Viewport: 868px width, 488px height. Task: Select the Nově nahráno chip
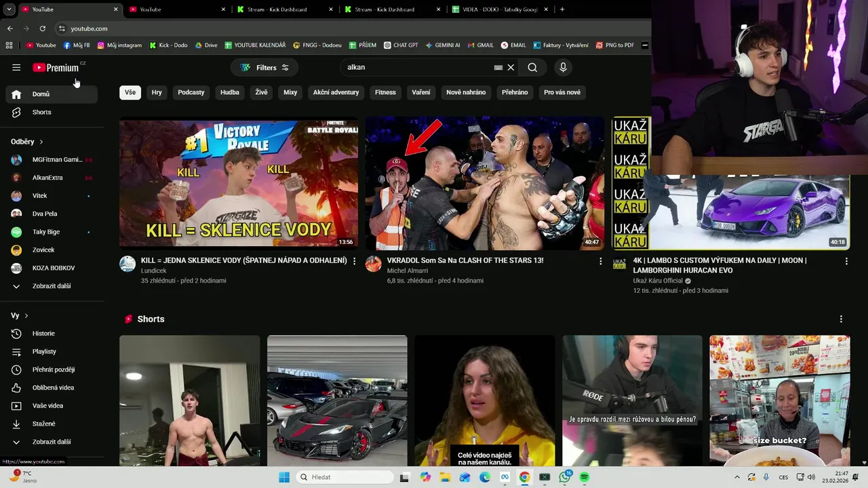[466, 92]
